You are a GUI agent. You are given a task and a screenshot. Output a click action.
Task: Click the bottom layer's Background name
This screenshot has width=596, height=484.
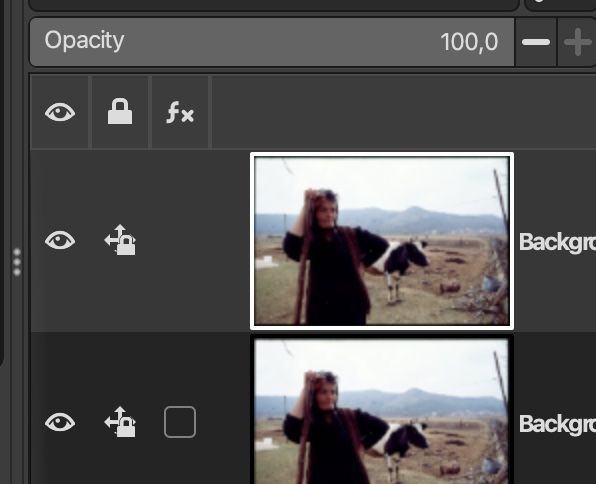pos(557,424)
